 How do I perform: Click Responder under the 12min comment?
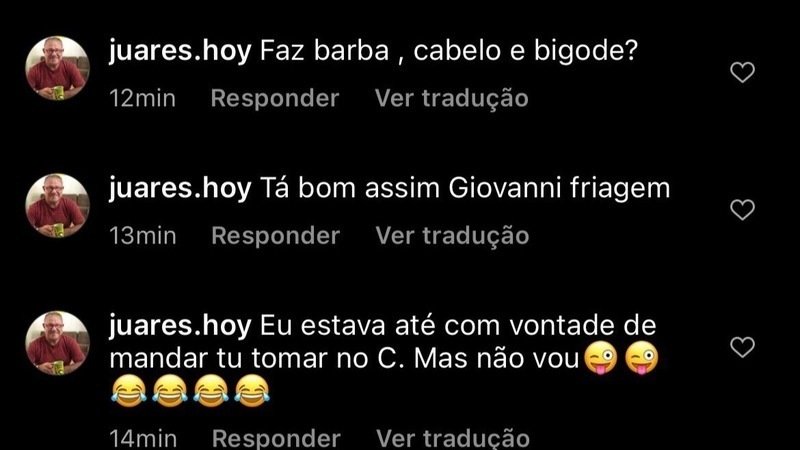pos(275,98)
